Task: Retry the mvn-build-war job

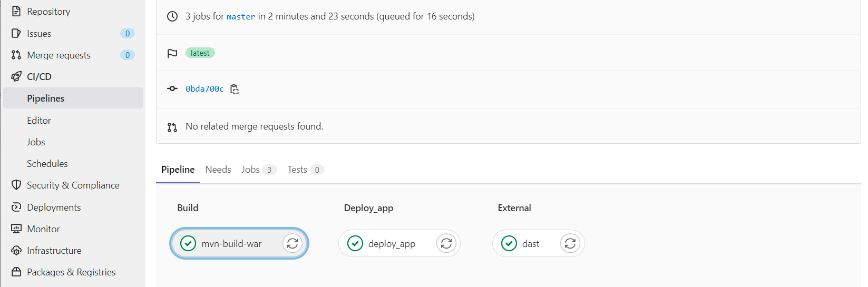Action: tap(292, 243)
